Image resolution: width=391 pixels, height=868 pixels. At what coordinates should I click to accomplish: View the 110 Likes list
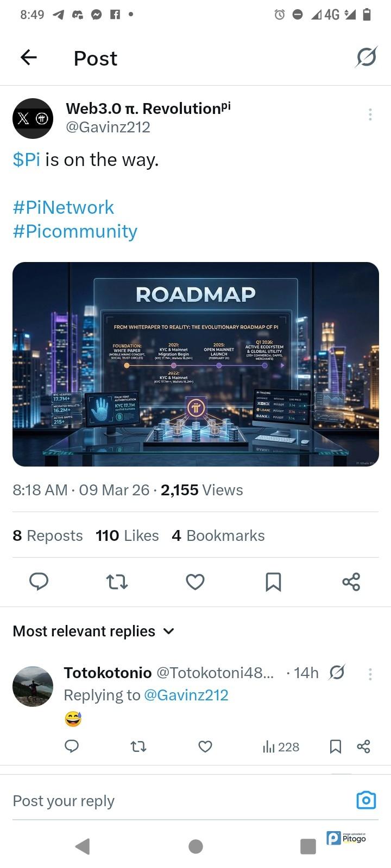127,535
